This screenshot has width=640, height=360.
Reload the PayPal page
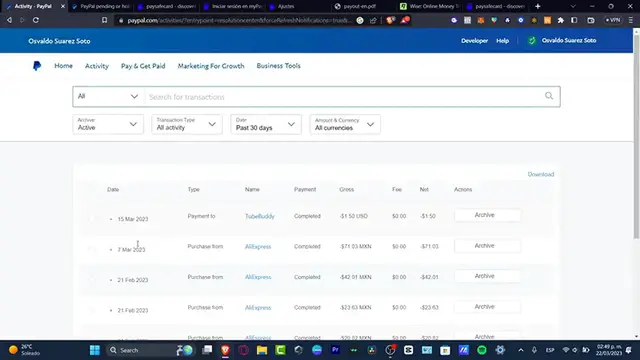pos(36,20)
